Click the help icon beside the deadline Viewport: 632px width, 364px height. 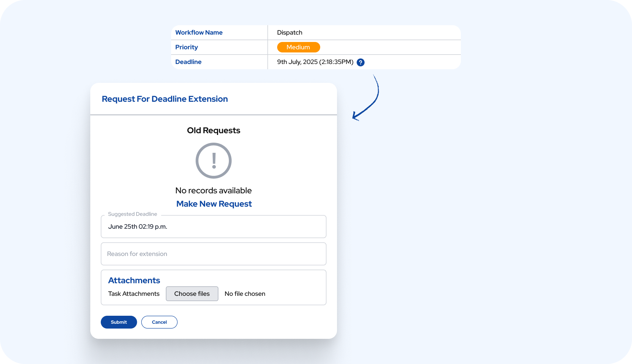[x=360, y=62]
